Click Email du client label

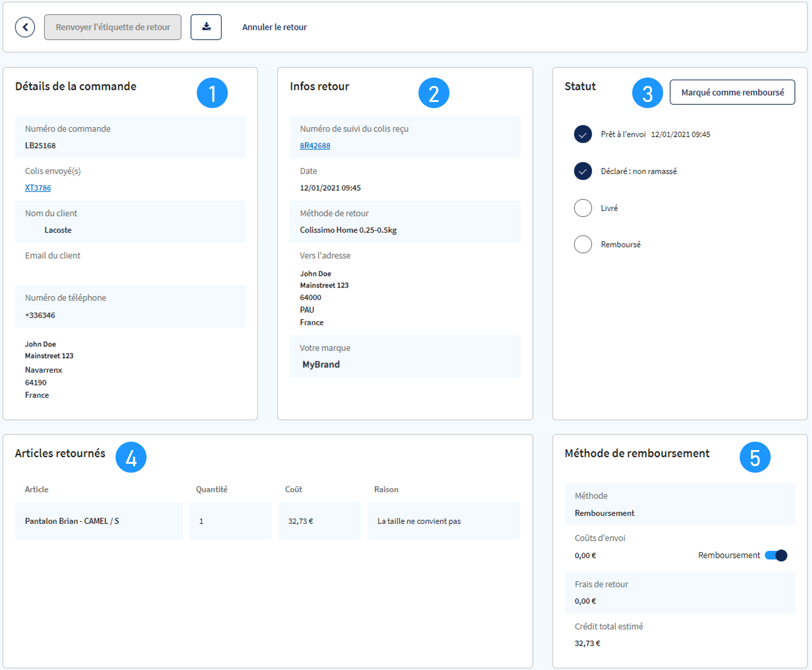point(53,256)
